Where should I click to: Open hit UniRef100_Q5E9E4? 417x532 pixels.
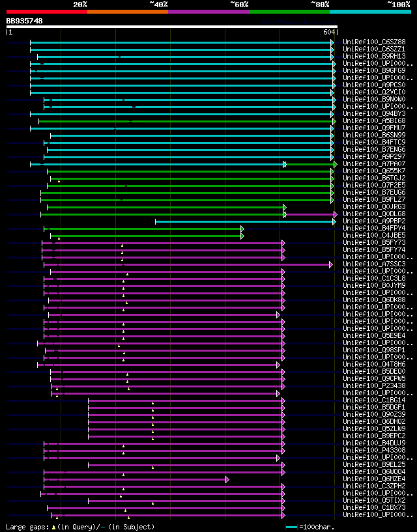tap(374, 336)
